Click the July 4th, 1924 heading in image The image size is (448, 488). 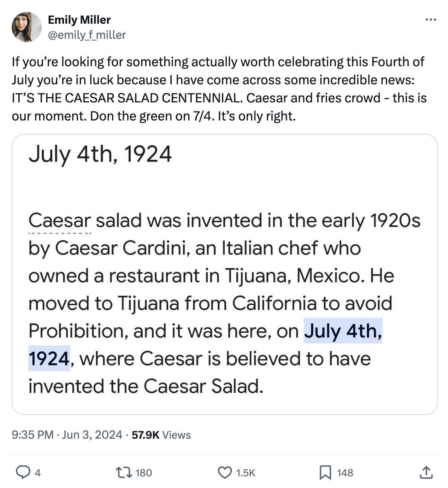pyautogui.click(x=100, y=154)
